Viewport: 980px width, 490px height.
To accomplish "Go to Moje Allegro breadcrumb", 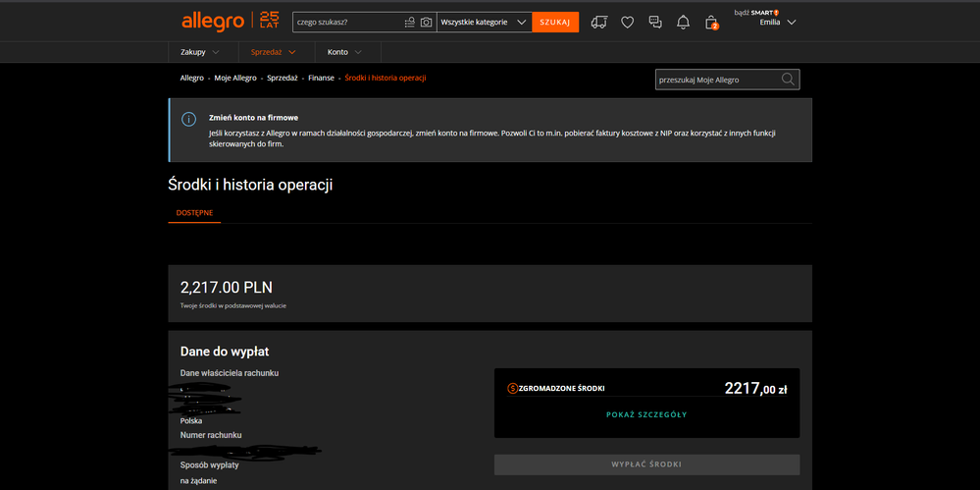I will (x=235, y=79).
